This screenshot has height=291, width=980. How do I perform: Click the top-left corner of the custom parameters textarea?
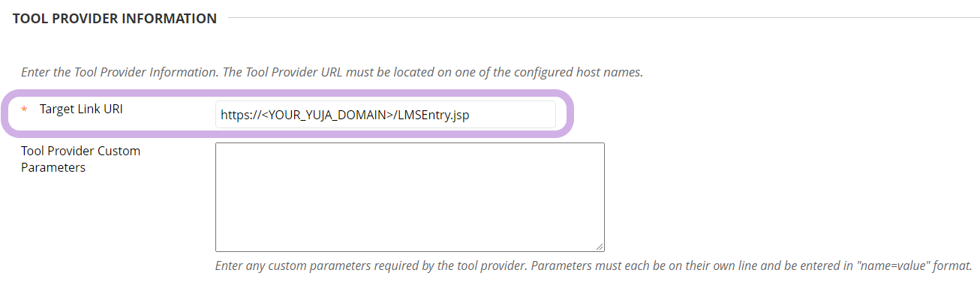[x=216, y=143]
